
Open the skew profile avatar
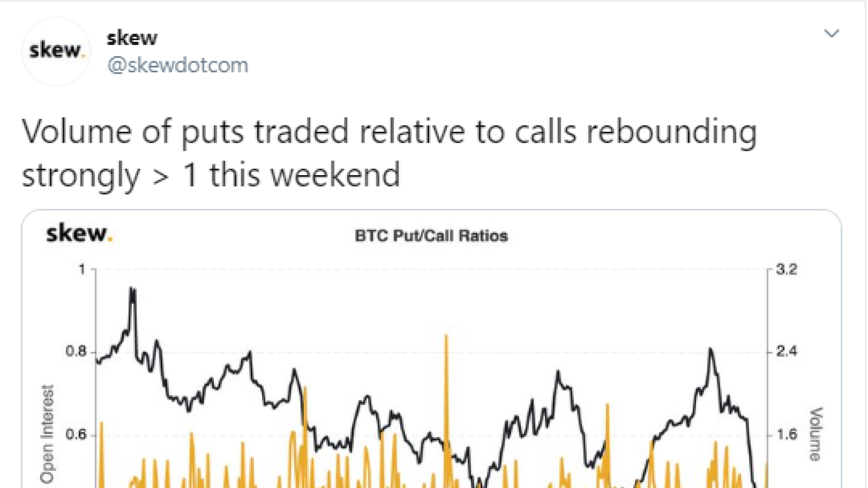56,52
